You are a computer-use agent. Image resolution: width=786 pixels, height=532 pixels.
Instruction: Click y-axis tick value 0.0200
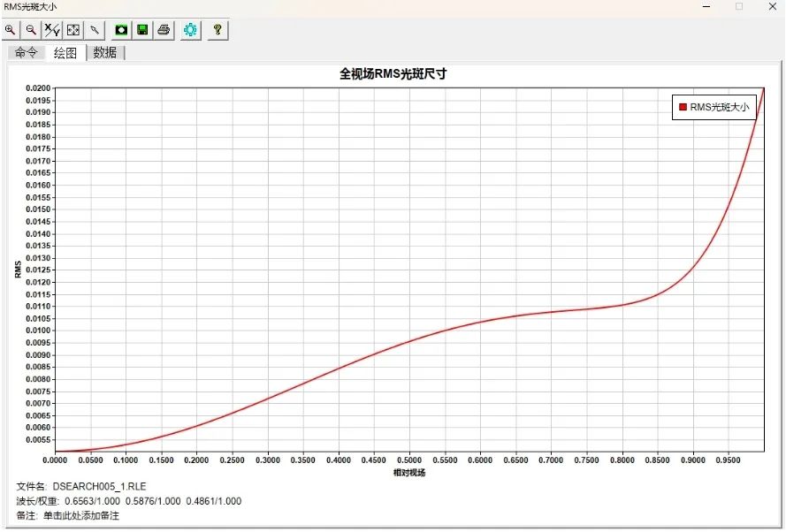38,88
